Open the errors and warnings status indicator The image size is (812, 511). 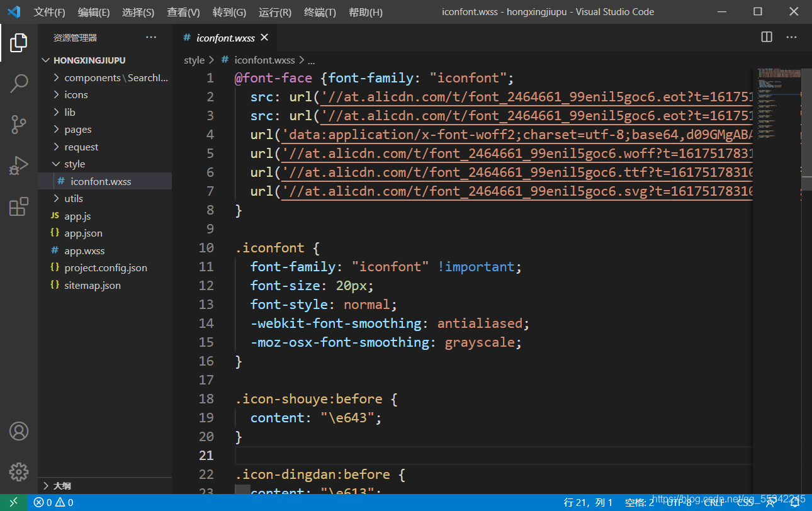(54, 502)
